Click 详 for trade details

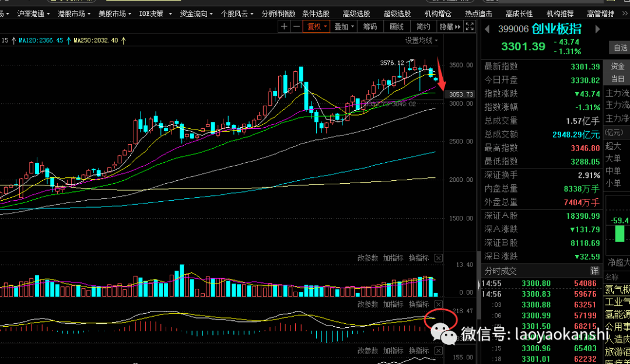pyautogui.click(x=594, y=271)
